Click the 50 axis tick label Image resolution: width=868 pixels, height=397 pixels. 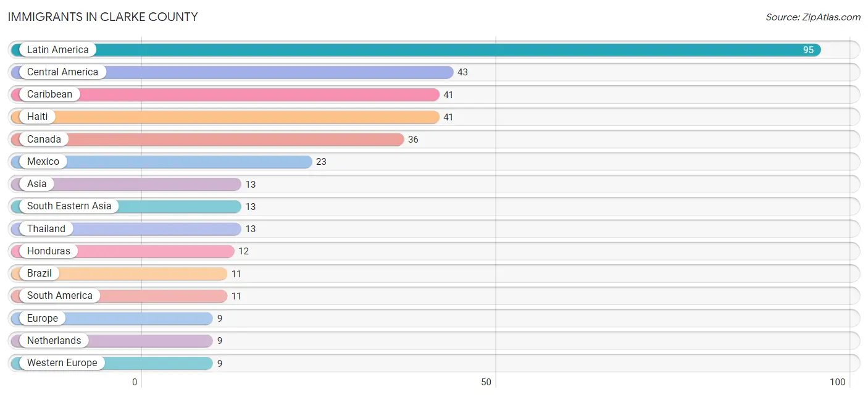click(486, 382)
